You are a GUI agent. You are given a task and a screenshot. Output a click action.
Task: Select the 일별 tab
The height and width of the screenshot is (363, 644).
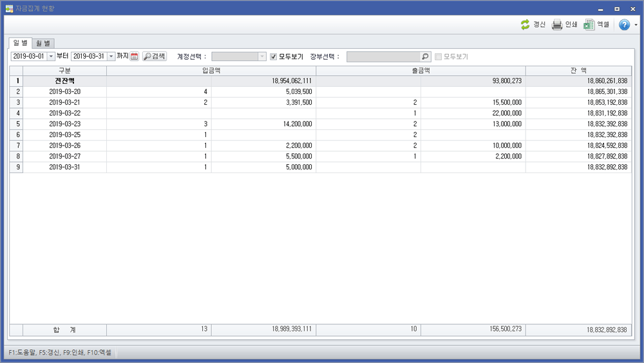tap(20, 43)
